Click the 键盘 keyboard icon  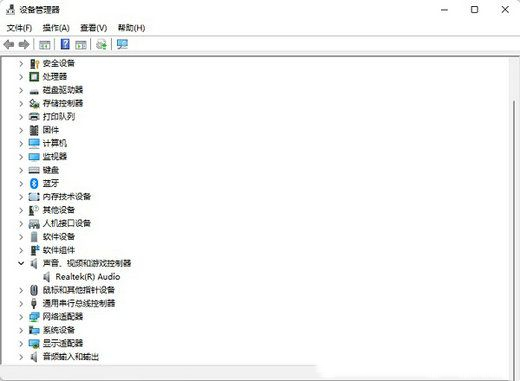(34, 170)
